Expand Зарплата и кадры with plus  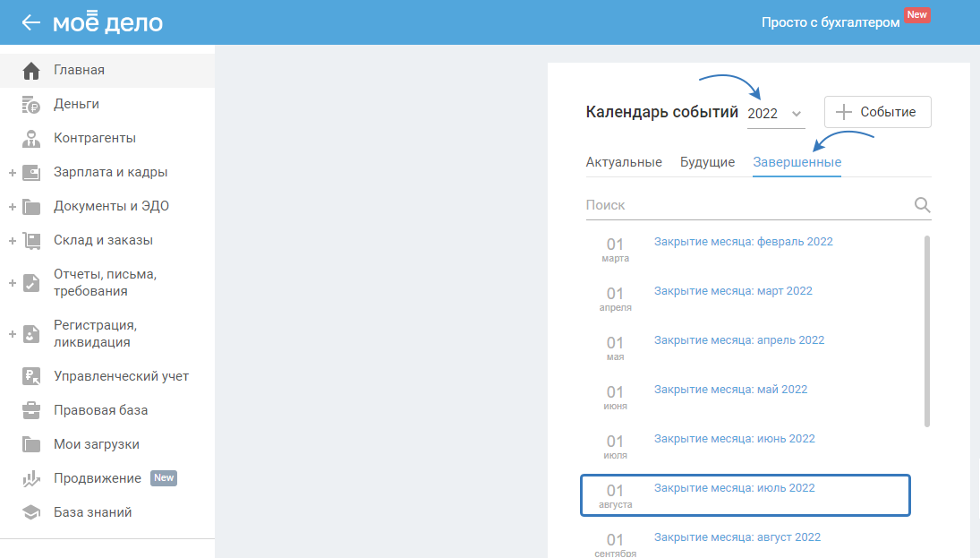coord(12,173)
